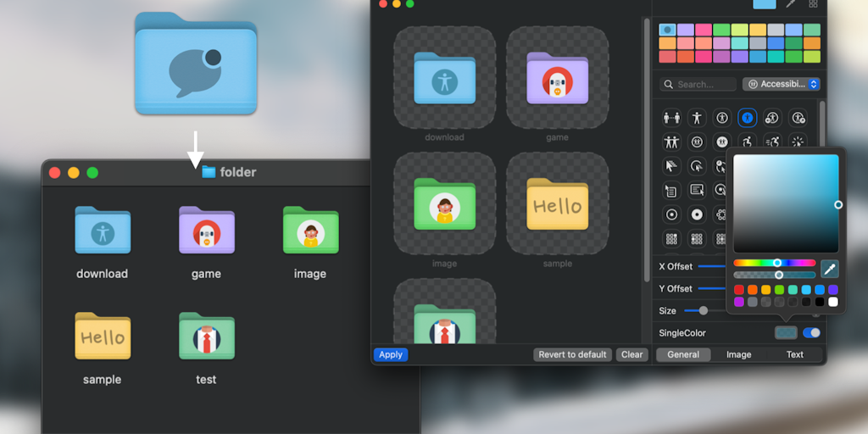Choose the light gray folder color swatch
This screenshot has width=868, height=434.
pos(776,30)
